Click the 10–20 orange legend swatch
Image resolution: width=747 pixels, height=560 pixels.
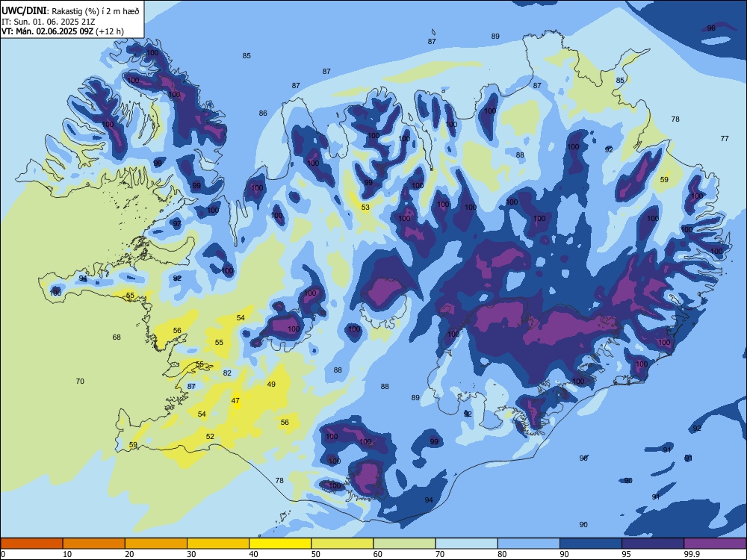coord(94,544)
